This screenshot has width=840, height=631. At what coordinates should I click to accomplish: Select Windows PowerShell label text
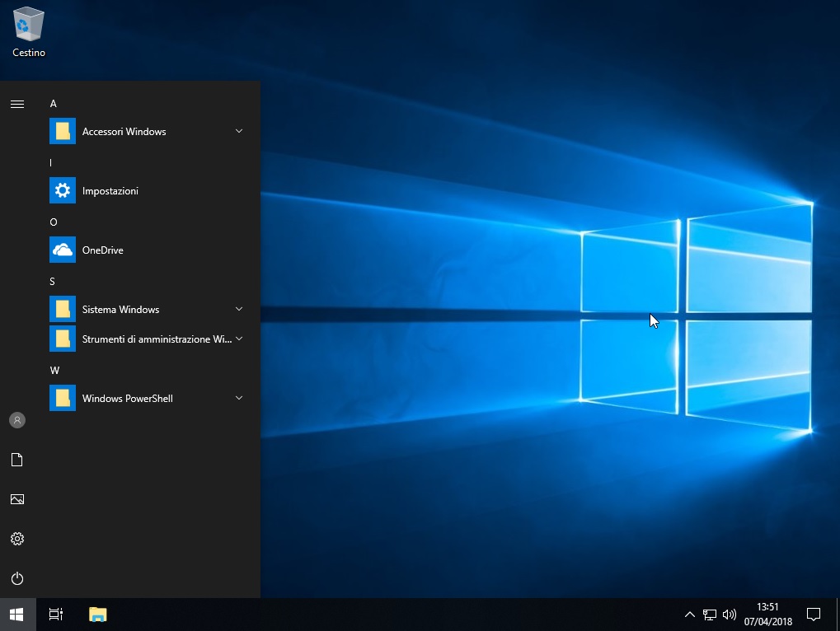click(128, 398)
